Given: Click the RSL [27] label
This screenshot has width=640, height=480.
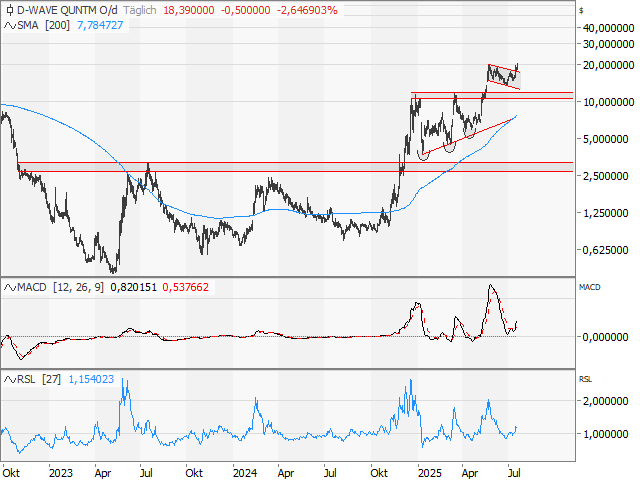Looking at the screenshot, I should 39,380.
